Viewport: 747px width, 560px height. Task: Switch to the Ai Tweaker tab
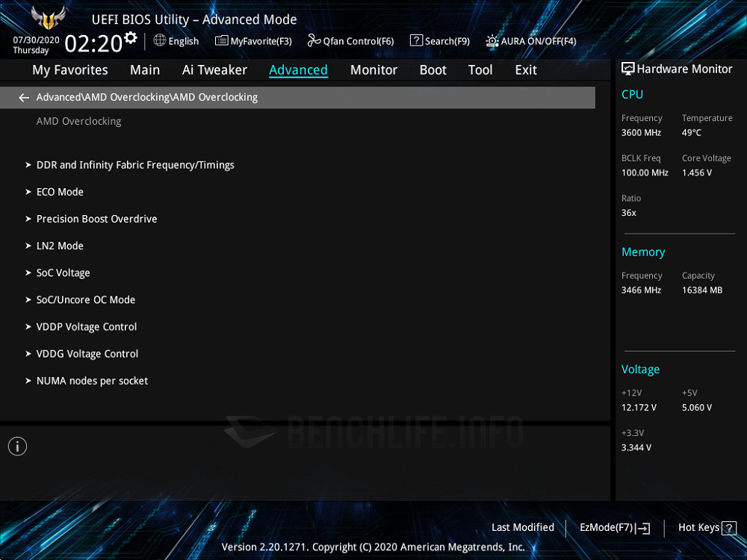214,69
